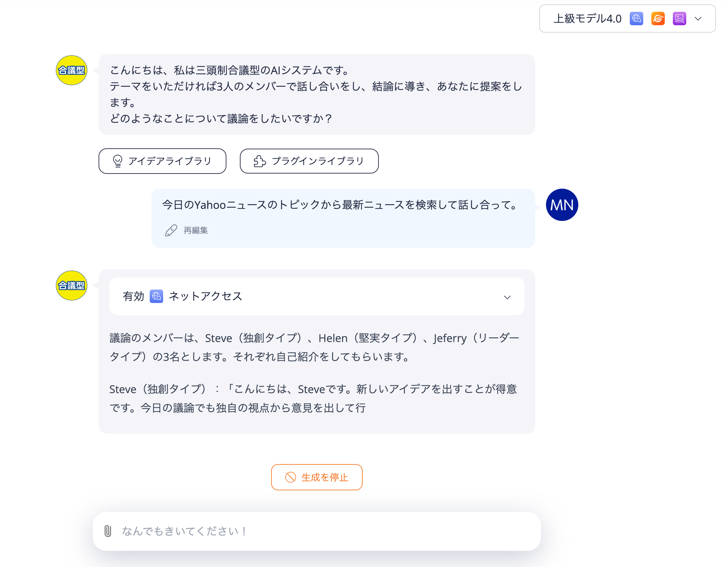728x567 pixels.
Task: Click the yellow 合議型 avatar icon
Action: (x=71, y=70)
